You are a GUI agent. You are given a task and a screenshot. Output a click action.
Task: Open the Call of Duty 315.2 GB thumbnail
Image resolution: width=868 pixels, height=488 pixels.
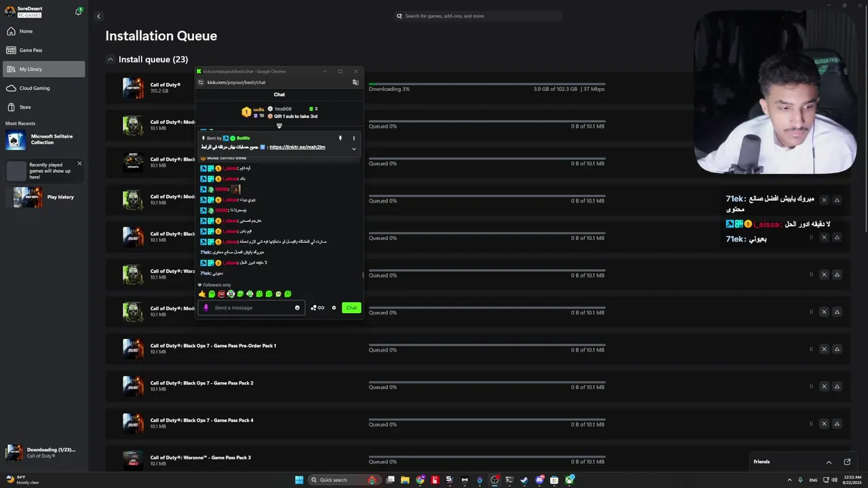[x=133, y=88]
